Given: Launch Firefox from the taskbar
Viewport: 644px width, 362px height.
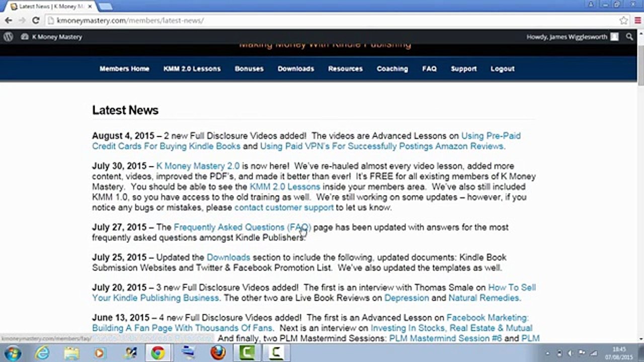Looking at the screenshot, I should (x=218, y=353).
